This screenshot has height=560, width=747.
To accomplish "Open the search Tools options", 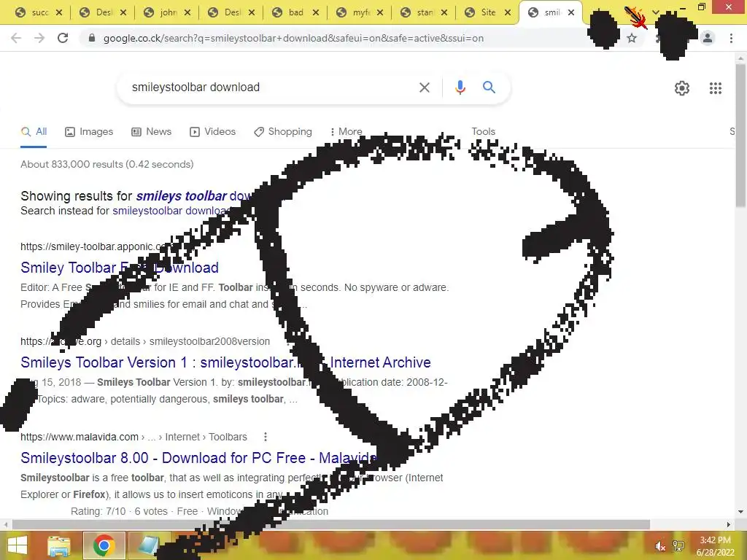I will [483, 132].
